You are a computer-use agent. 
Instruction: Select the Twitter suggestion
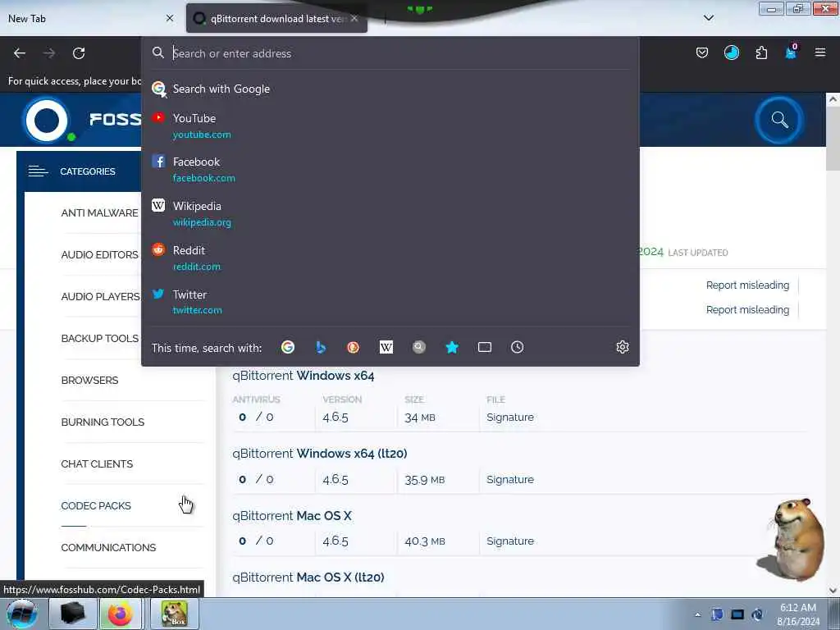click(x=390, y=302)
